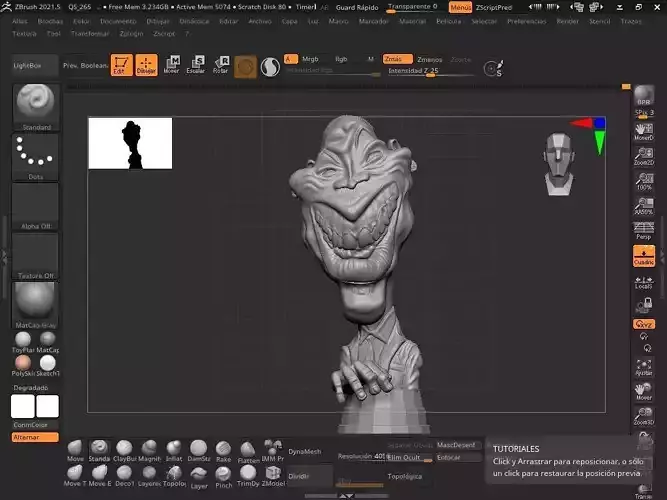Click the Prev. Boolean button
The image size is (667, 500).
point(85,66)
